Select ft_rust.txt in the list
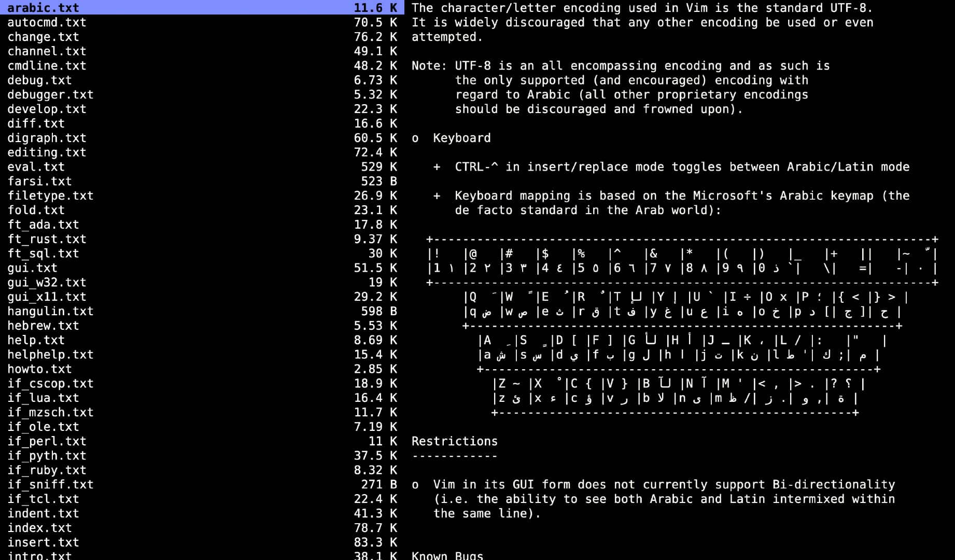The image size is (955, 560). (x=202, y=239)
